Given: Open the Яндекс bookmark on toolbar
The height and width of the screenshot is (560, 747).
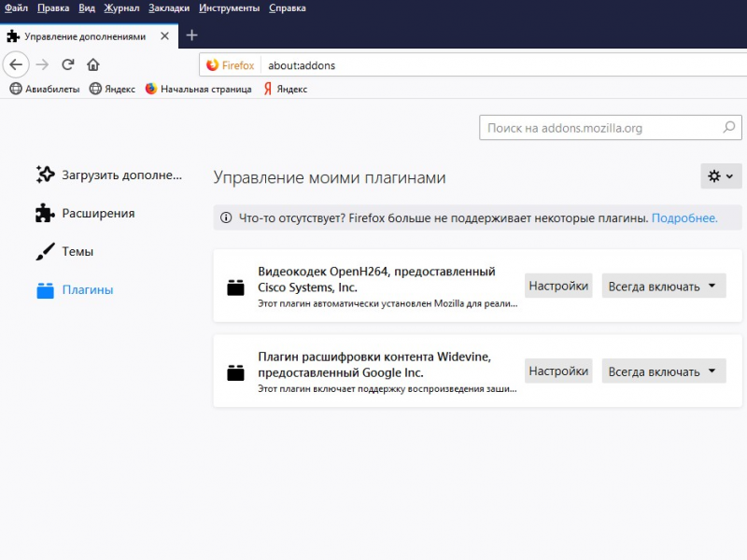Looking at the screenshot, I should click(x=112, y=90).
